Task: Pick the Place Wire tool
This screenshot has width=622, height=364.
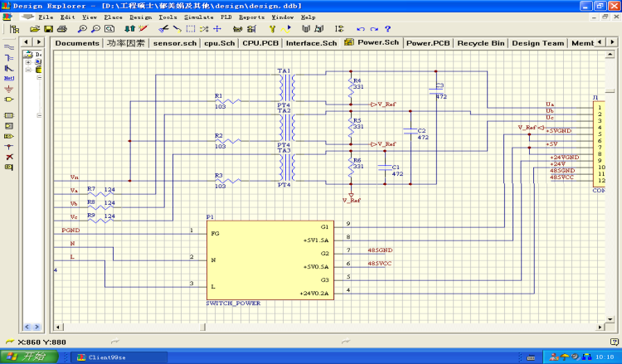Action: pyautogui.click(x=9, y=46)
